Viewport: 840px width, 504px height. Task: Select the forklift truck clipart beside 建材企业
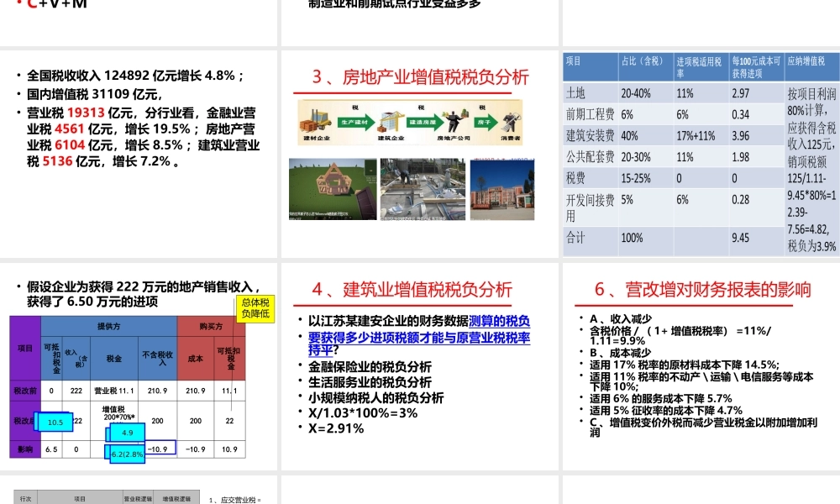pos(316,120)
